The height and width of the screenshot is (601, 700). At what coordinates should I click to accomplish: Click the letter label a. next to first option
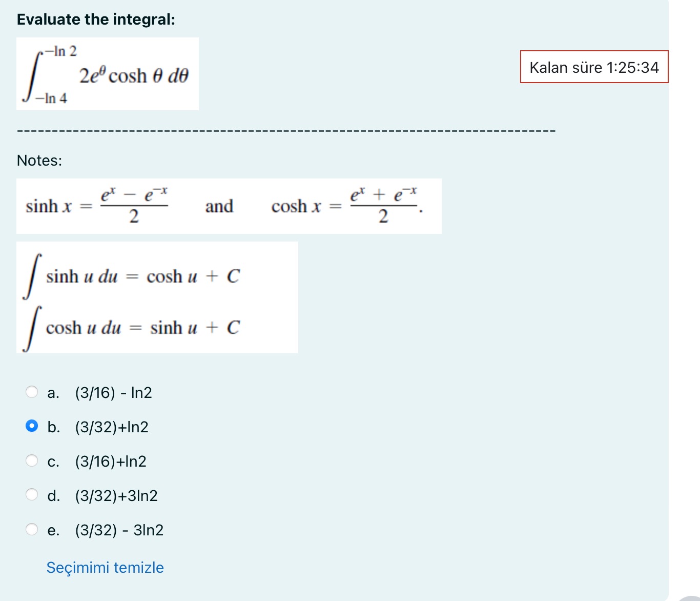(53, 392)
